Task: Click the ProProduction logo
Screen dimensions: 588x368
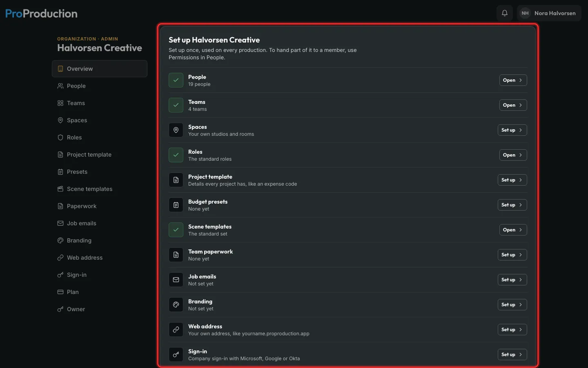Action: pyautogui.click(x=41, y=13)
